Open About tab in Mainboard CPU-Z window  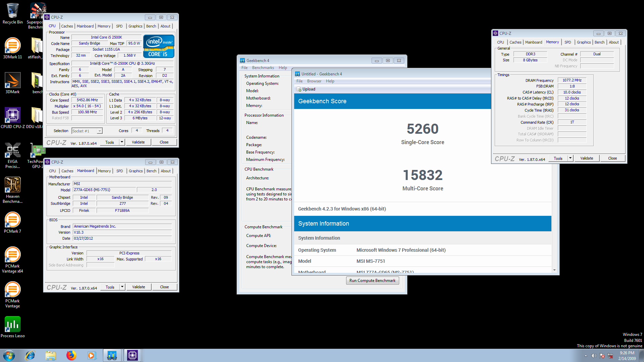pos(166,171)
